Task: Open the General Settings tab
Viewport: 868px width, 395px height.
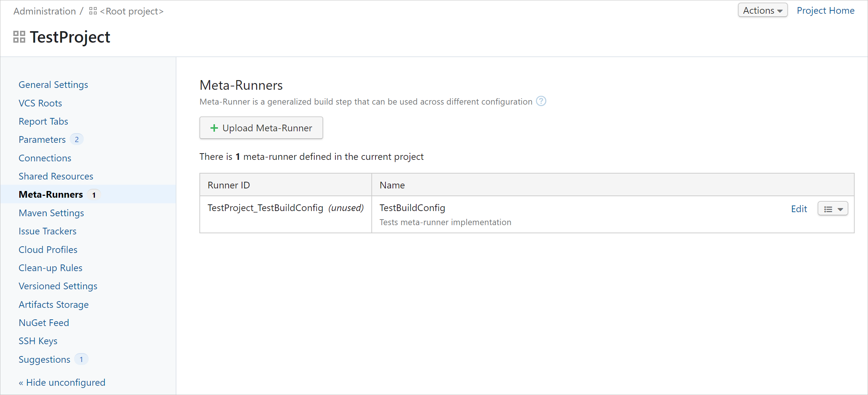Action: [53, 85]
